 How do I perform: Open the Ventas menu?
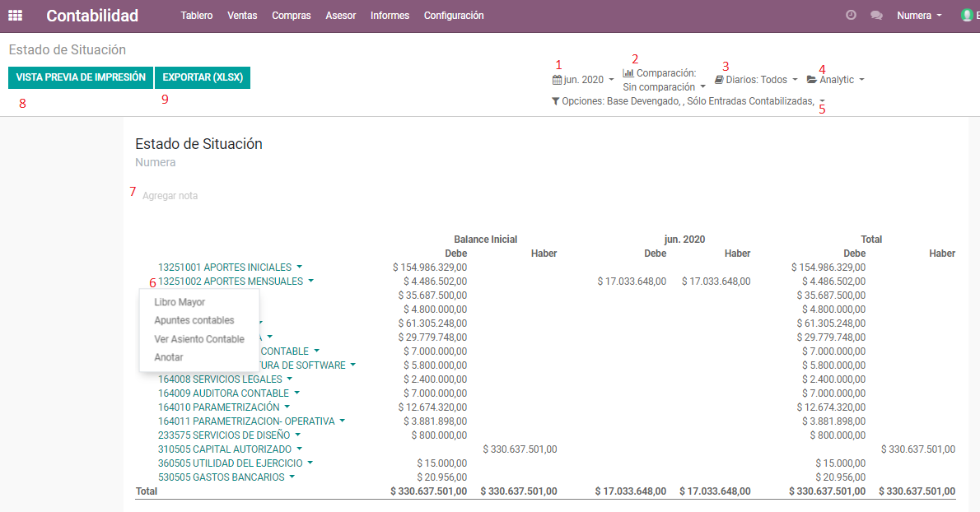click(242, 16)
